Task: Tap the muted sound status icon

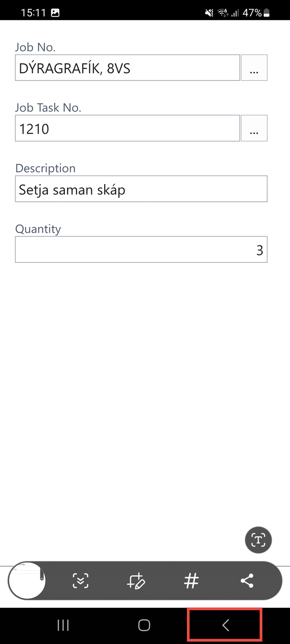Action: tap(209, 13)
